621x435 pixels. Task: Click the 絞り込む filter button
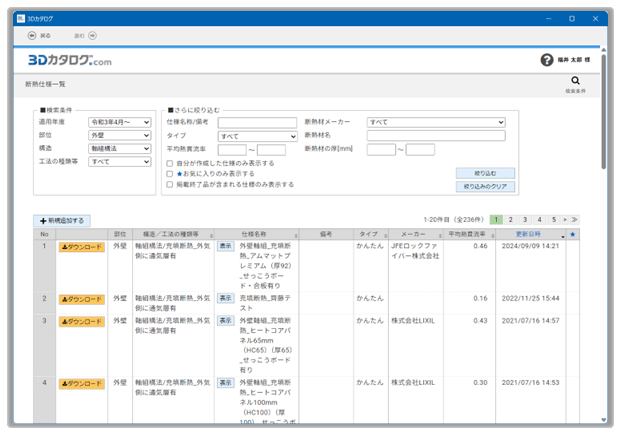coord(485,173)
